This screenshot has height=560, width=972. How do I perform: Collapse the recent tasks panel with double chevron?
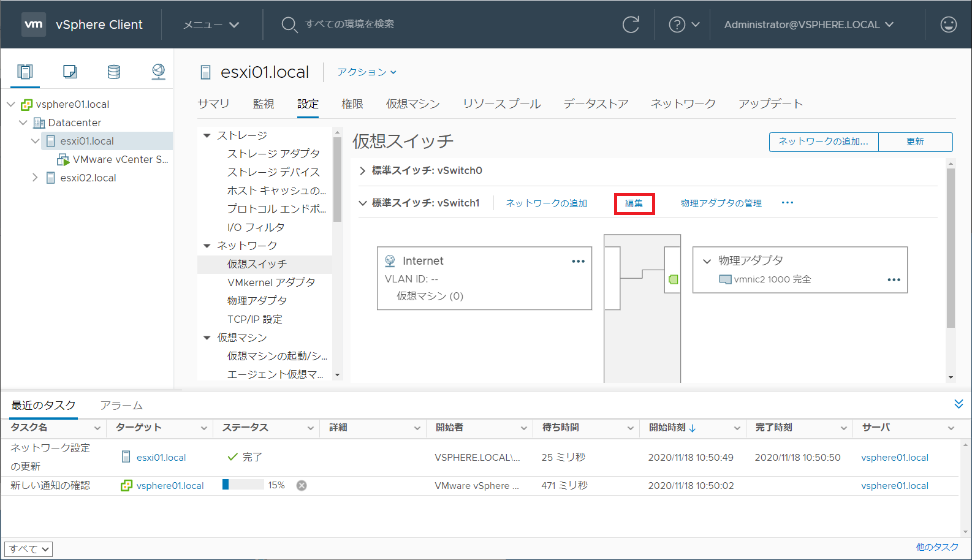pos(959,404)
